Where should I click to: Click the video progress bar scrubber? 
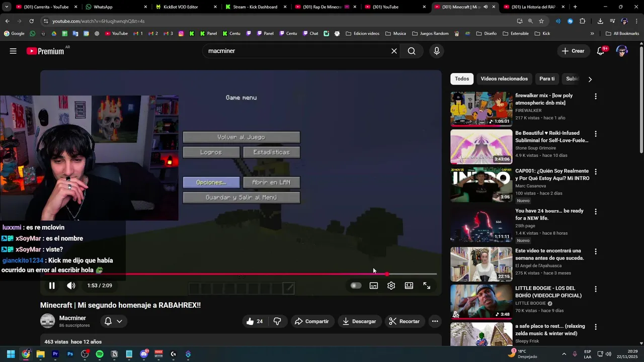tap(387, 274)
